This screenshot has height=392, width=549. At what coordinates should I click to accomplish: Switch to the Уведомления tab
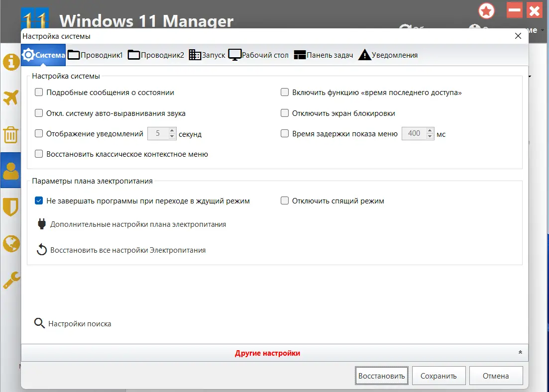click(388, 55)
